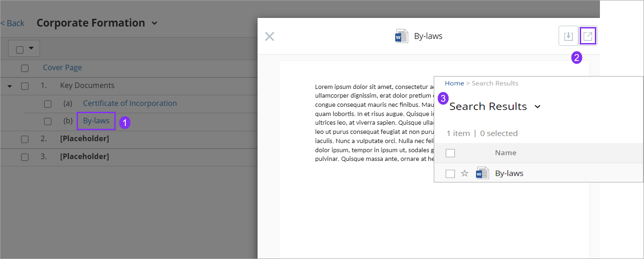
Task: Open the Corporate Formation title dropdown
Action: (x=154, y=23)
